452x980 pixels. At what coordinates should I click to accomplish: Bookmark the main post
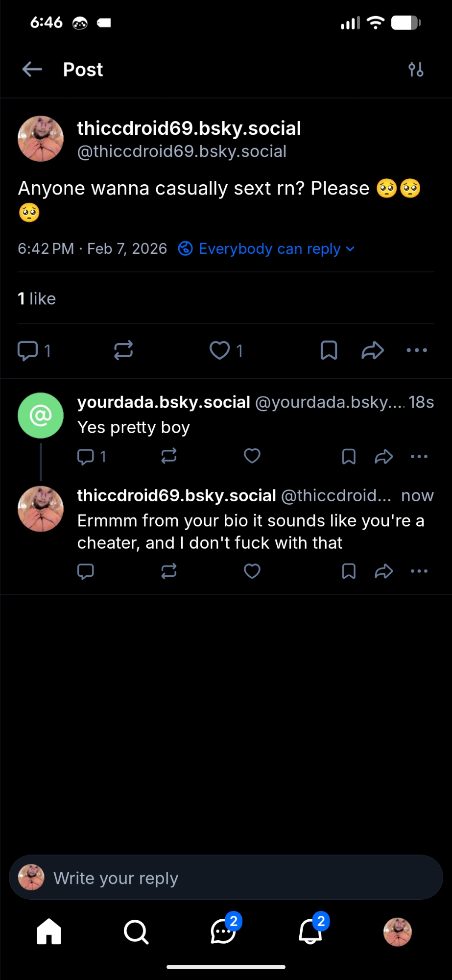[x=329, y=350]
